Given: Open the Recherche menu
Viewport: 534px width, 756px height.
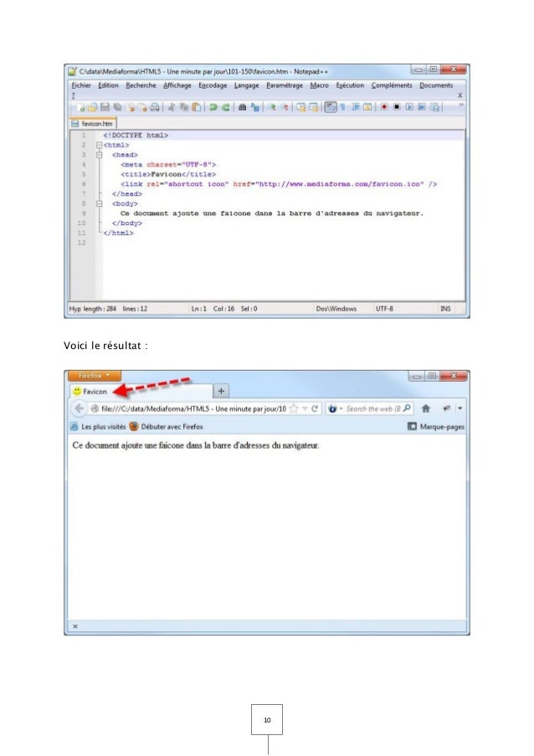Looking at the screenshot, I should [x=141, y=85].
